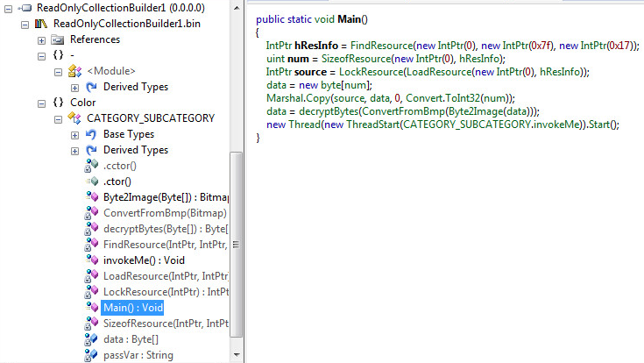Follow the LockResource link in the code
Screen dimensions: 644x363
click(371, 72)
